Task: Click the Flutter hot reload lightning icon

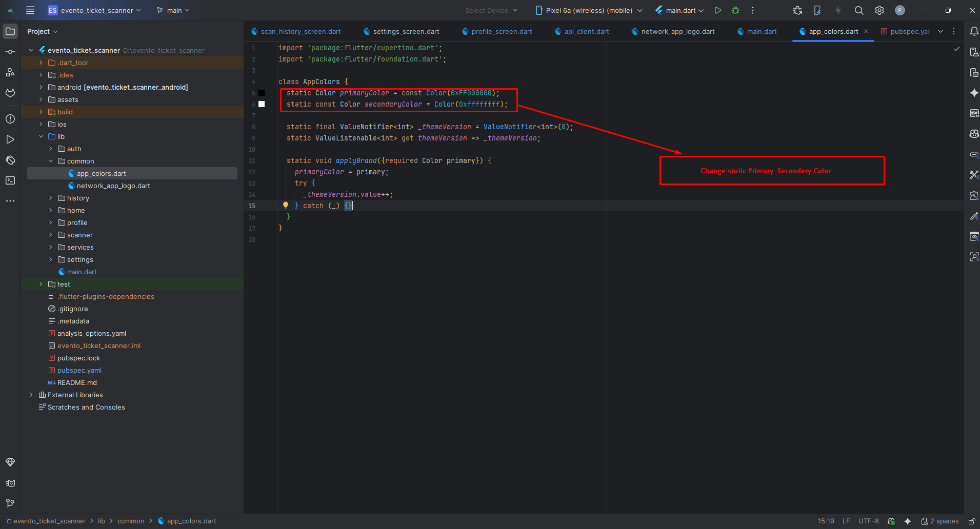Action: pos(838,10)
